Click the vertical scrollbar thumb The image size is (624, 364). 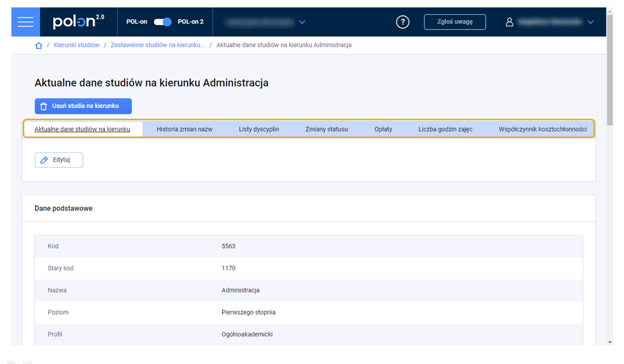pyautogui.click(x=610, y=70)
